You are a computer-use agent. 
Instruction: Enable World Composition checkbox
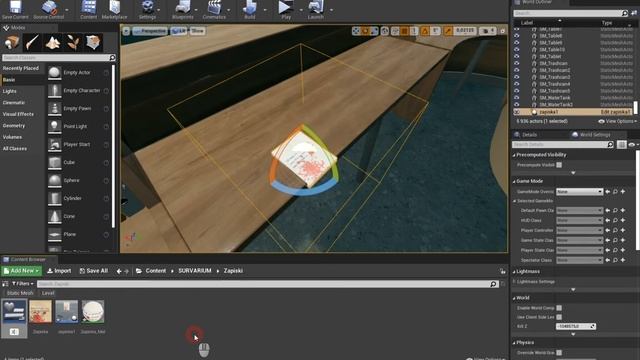[559, 308]
